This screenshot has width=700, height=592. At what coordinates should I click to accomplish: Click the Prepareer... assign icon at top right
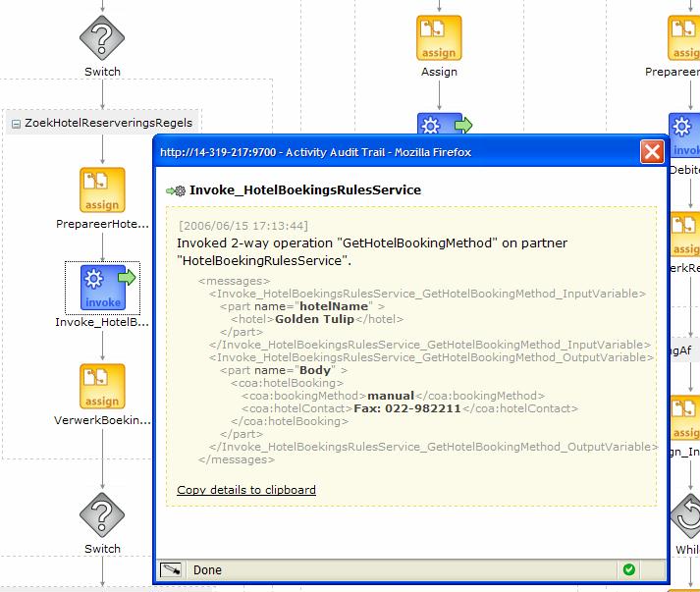coord(684,38)
